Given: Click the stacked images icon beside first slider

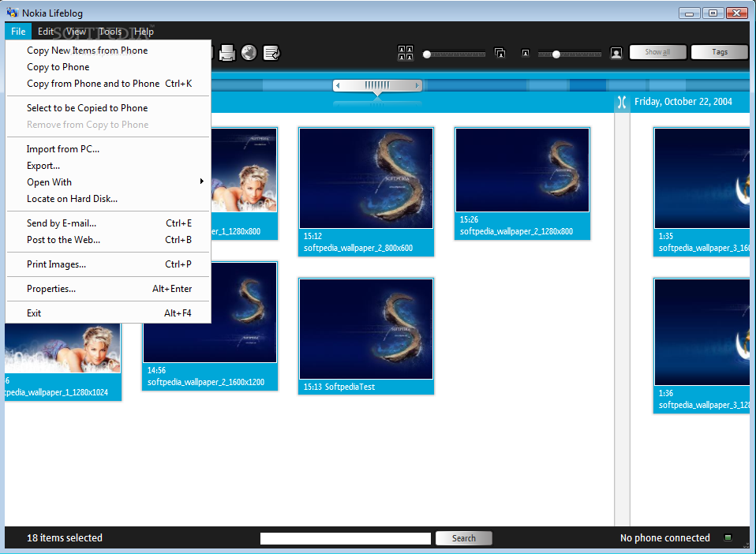Looking at the screenshot, I should 500,53.
